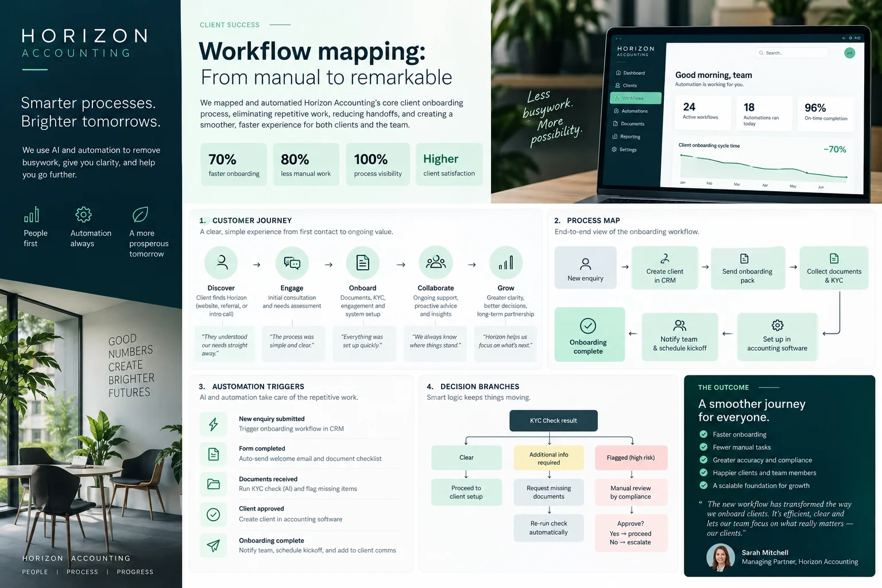Click the Greater accuracy and compliance check
Image resolution: width=882 pixels, height=588 pixels.
(x=703, y=459)
